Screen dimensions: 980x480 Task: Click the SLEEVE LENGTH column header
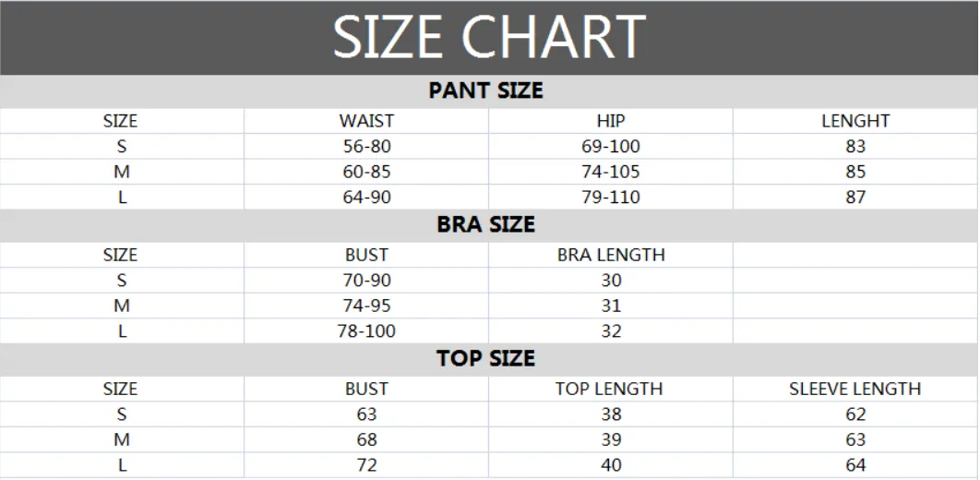coord(855,389)
